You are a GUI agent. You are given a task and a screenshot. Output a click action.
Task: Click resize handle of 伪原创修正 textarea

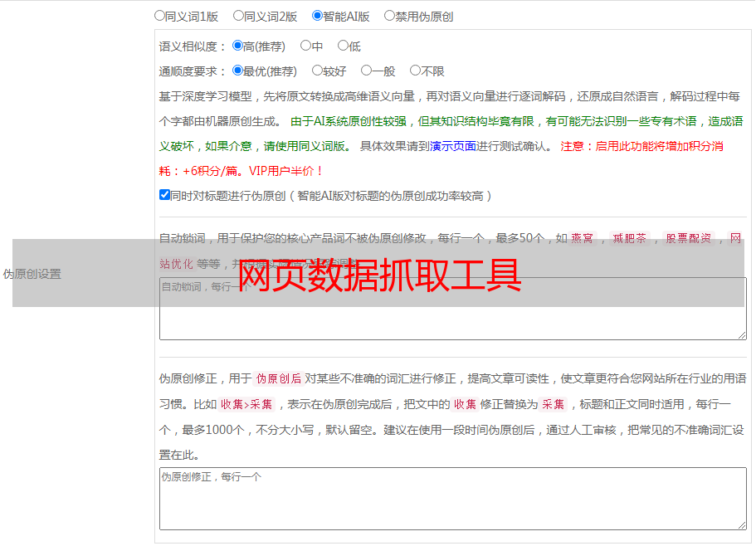point(742,524)
